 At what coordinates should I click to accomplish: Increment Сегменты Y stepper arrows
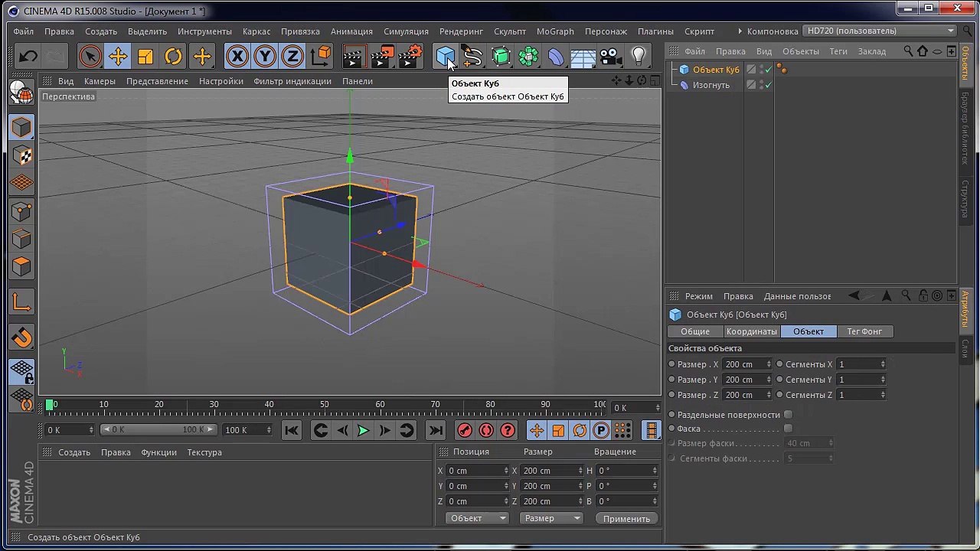click(x=883, y=380)
